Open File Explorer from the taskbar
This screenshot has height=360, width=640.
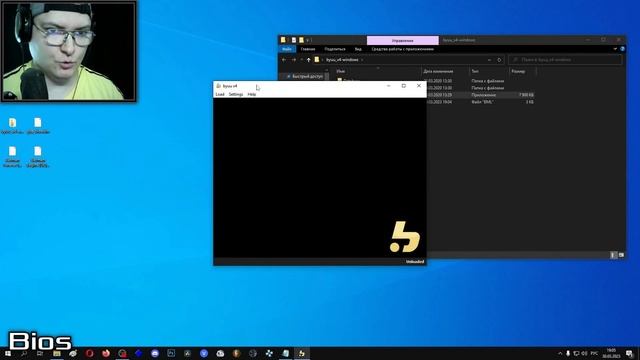coord(57,353)
